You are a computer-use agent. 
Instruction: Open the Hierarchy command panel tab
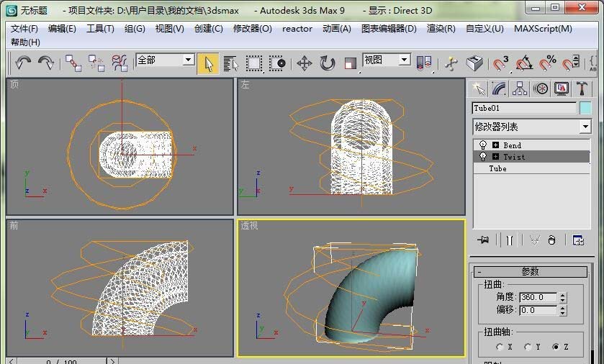pos(520,89)
